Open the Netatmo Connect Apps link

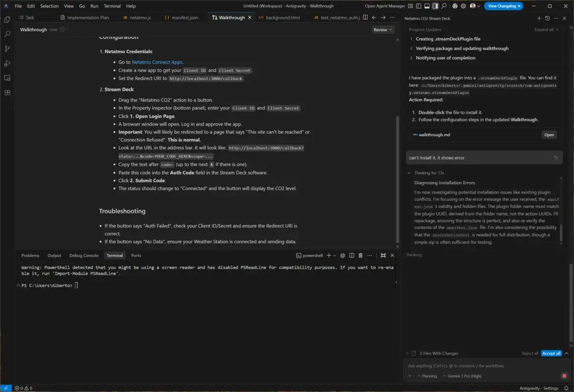pos(157,62)
